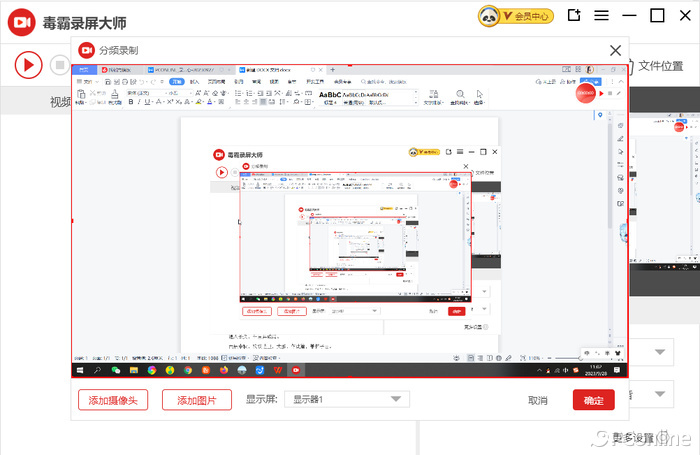The height and width of the screenshot is (455, 700).
Task: Close the 毒霸录屏大师 main window
Action: click(x=685, y=16)
